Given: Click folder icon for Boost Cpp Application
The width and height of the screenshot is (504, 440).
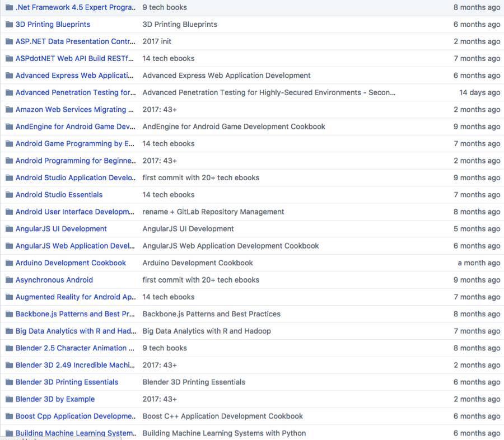Looking at the screenshot, I should (x=10, y=416).
